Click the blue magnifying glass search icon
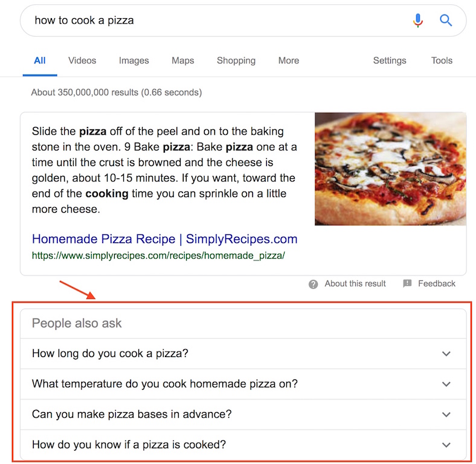The height and width of the screenshot is (464, 476). (x=446, y=21)
